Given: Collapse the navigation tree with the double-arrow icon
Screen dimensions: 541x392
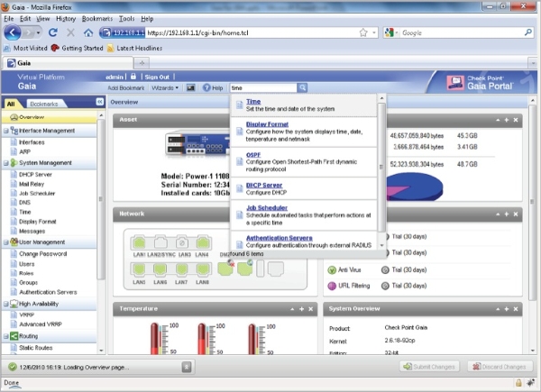Looking at the screenshot, I should pyautogui.click(x=100, y=101).
